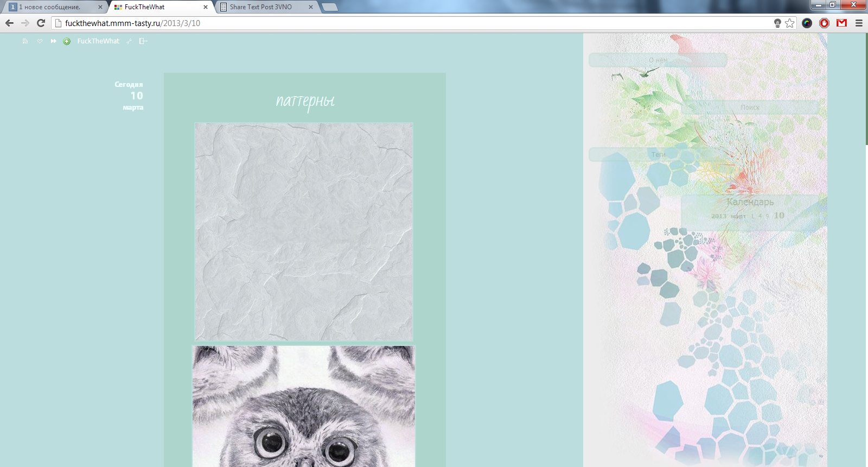868x467 pixels.
Task: Click the lightbulb icon in address bar
Action: point(777,23)
